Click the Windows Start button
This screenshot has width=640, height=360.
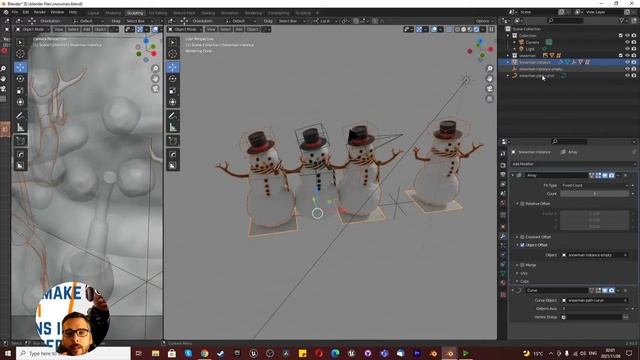(7, 353)
